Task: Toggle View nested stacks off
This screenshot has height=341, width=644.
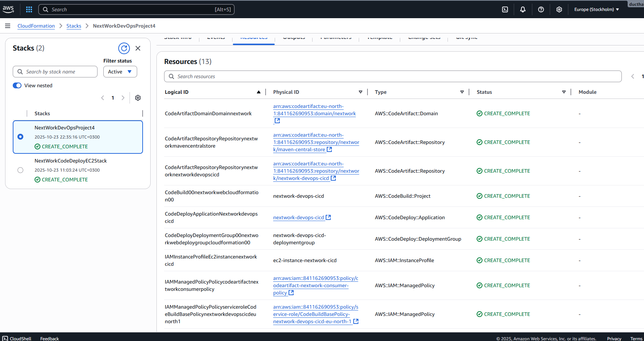Action: tap(17, 85)
